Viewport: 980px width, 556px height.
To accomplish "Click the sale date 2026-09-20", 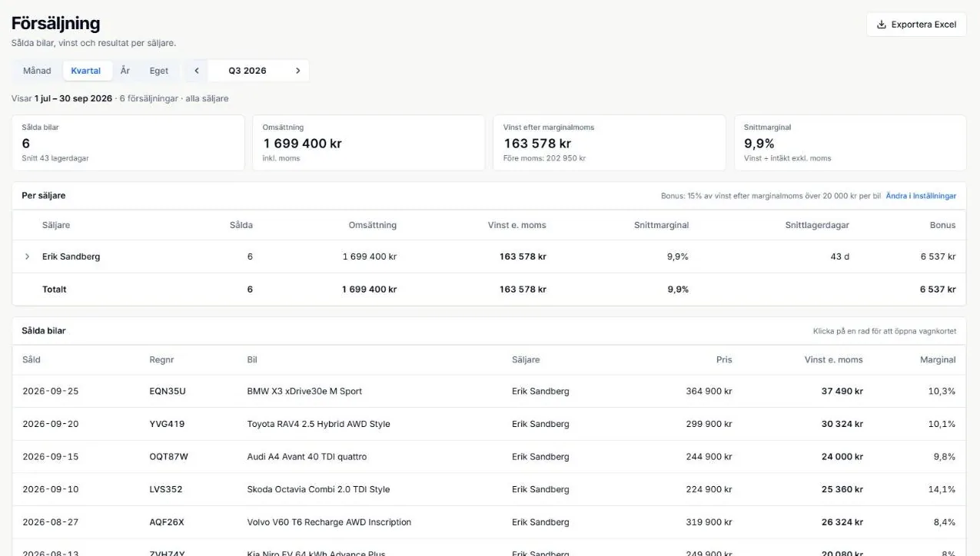I will click(x=51, y=424).
